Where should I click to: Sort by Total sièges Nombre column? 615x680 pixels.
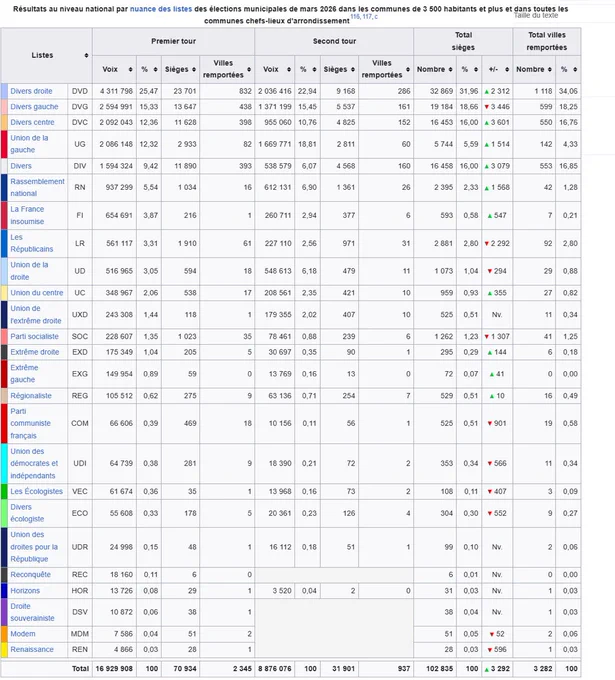tap(451, 69)
